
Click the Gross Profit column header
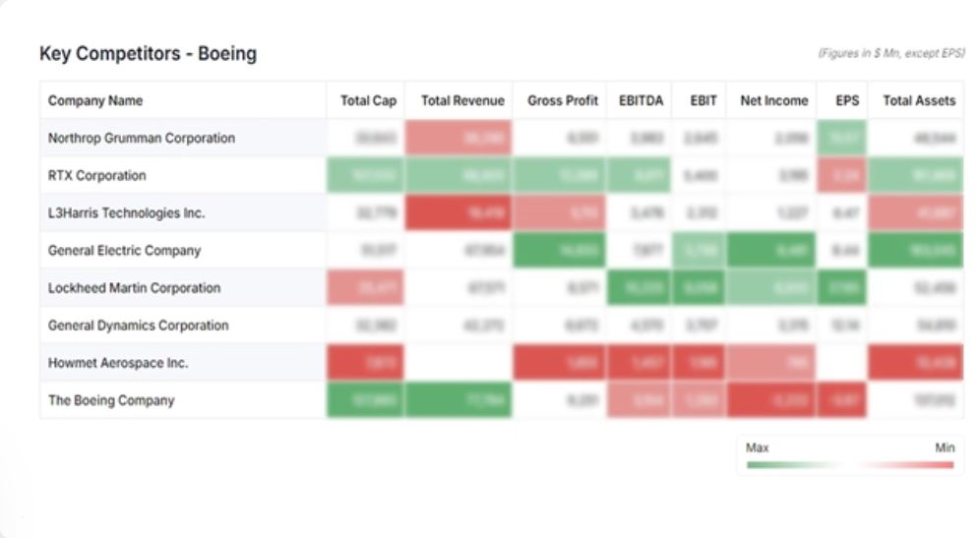[x=563, y=100]
